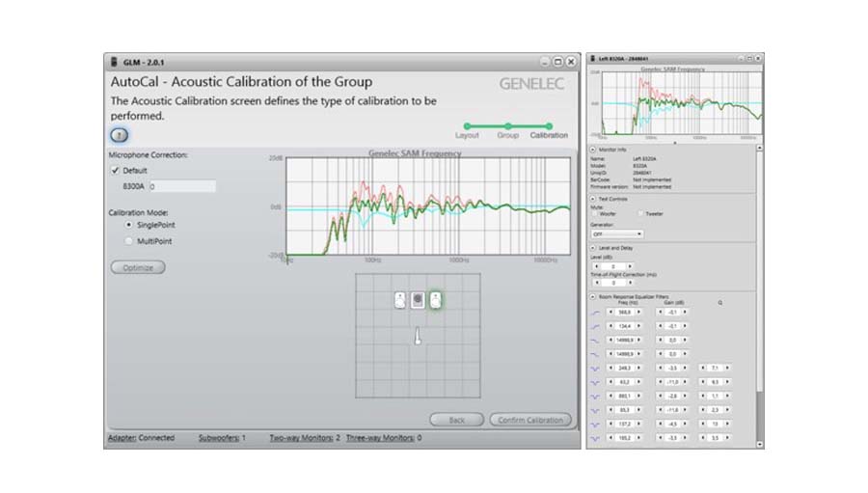Select the MultiPoint calibration mode
This screenshot has height=493, width=868.
tap(128, 241)
